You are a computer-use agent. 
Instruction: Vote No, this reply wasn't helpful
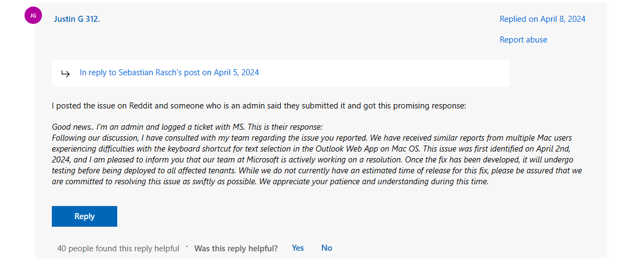pos(327,248)
